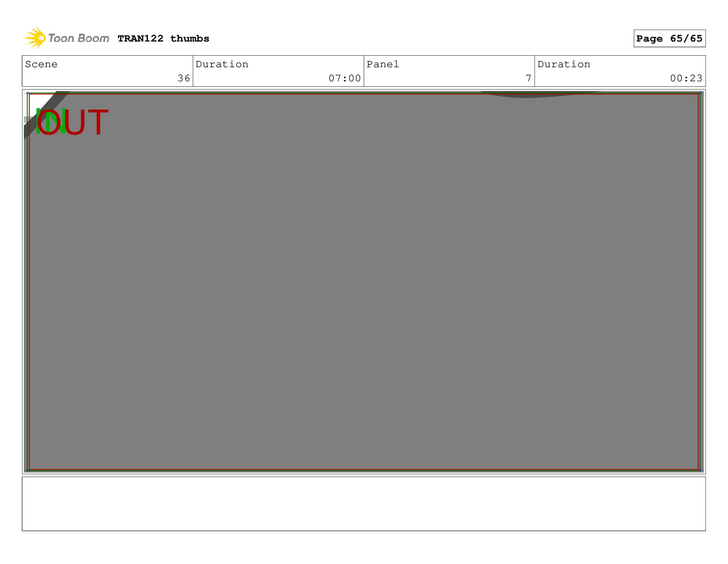Select scene duration value '07:00'
The height and width of the screenshot is (564, 728).
345,78
